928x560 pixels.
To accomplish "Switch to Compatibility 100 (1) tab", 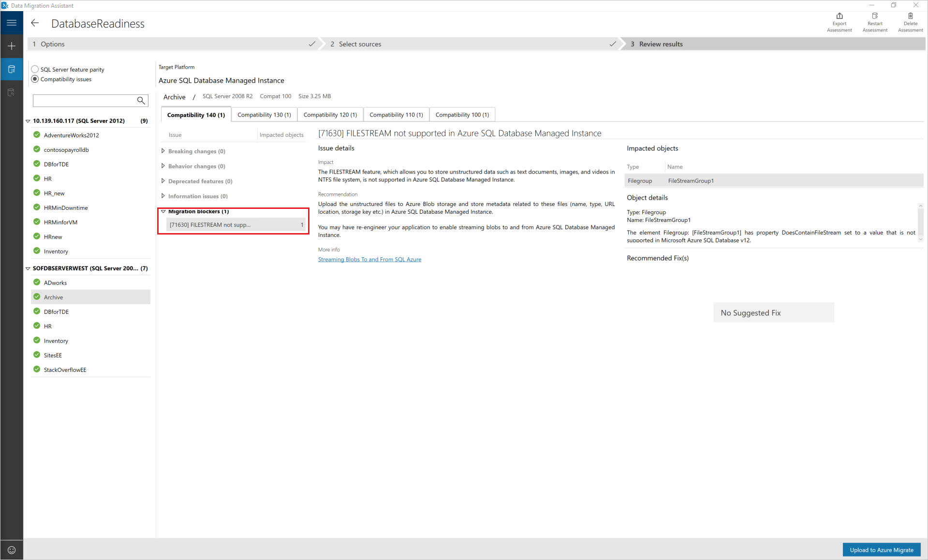I will tap(462, 115).
